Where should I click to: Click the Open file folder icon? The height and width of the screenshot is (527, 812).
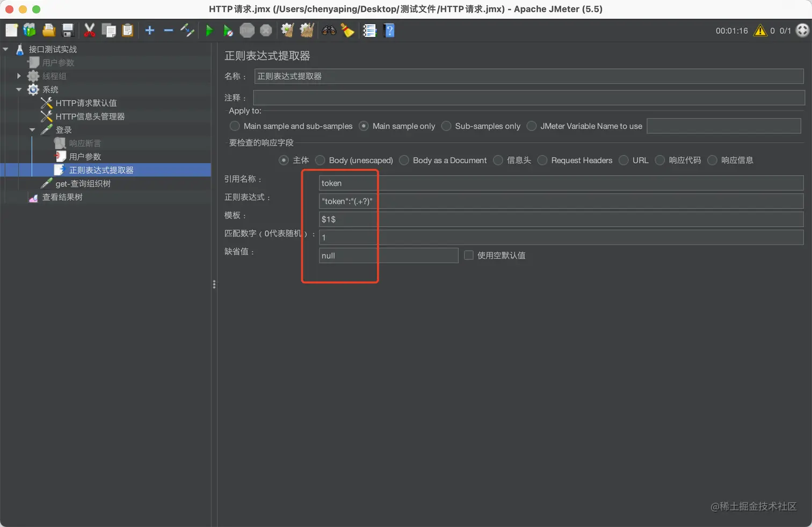tap(49, 31)
